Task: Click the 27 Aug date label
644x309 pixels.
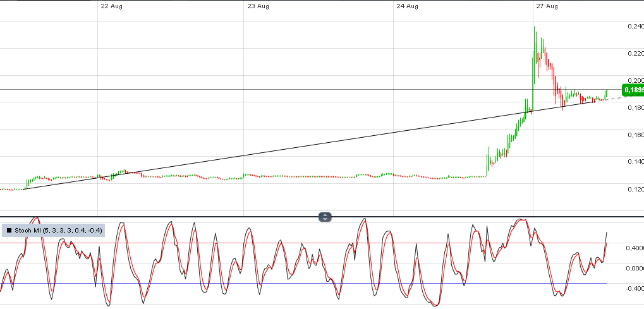Action: (x=547, y=6)
